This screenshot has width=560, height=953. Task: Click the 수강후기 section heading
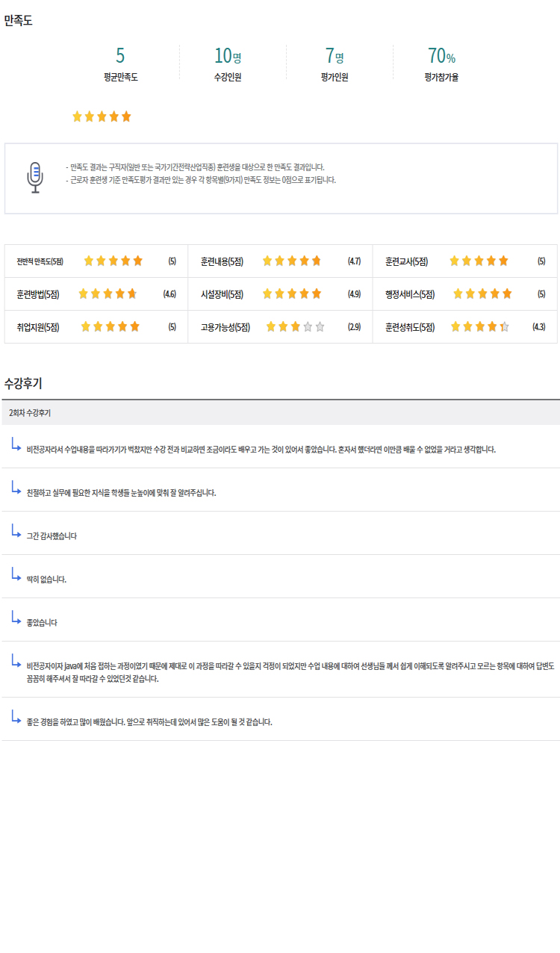coord(23,384)
